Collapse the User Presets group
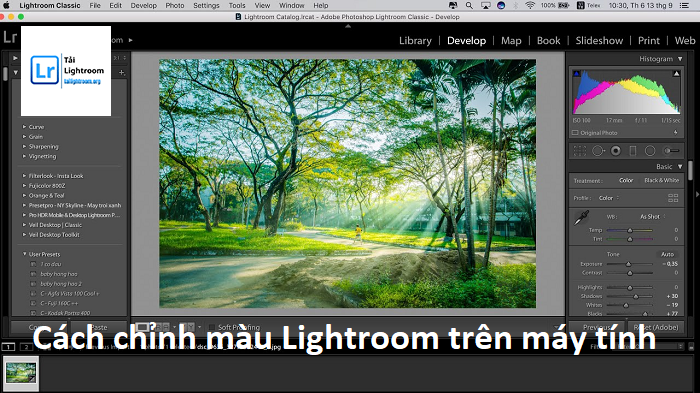This screenshot has height=393, width=700. tap(24, 254)
